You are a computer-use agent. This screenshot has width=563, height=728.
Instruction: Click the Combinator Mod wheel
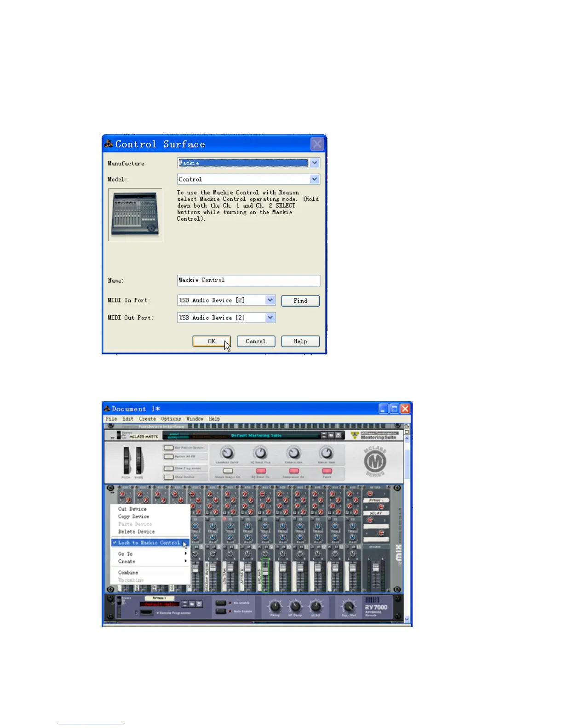tap(139, 461)
